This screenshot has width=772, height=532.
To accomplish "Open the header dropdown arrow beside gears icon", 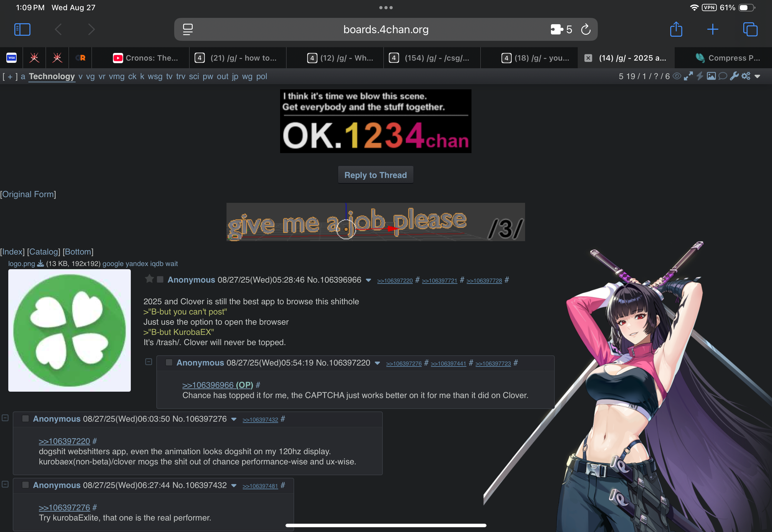I will point(757,76).
